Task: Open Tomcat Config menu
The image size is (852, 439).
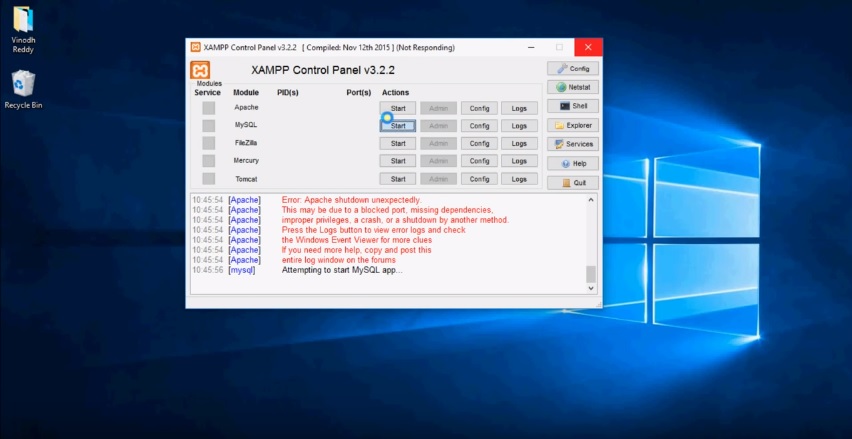Action: [x=479, y=179]
